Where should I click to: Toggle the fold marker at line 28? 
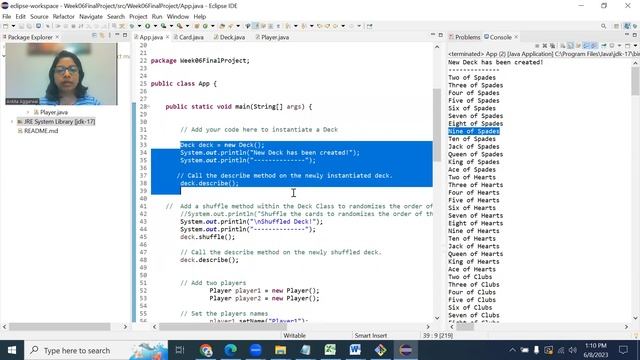coord(148,107)
